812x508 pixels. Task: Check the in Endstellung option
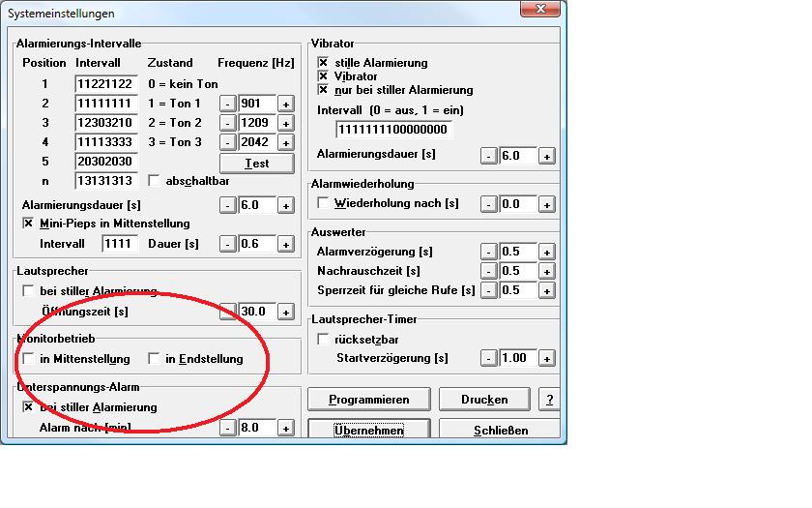coord(154,359)
